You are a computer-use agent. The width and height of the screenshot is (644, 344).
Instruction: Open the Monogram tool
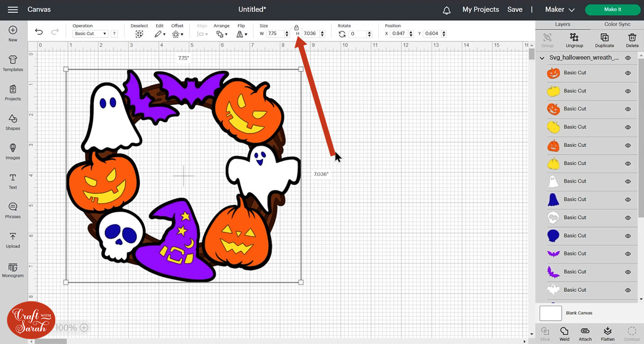pyautogui.click(x=13, y=270)
